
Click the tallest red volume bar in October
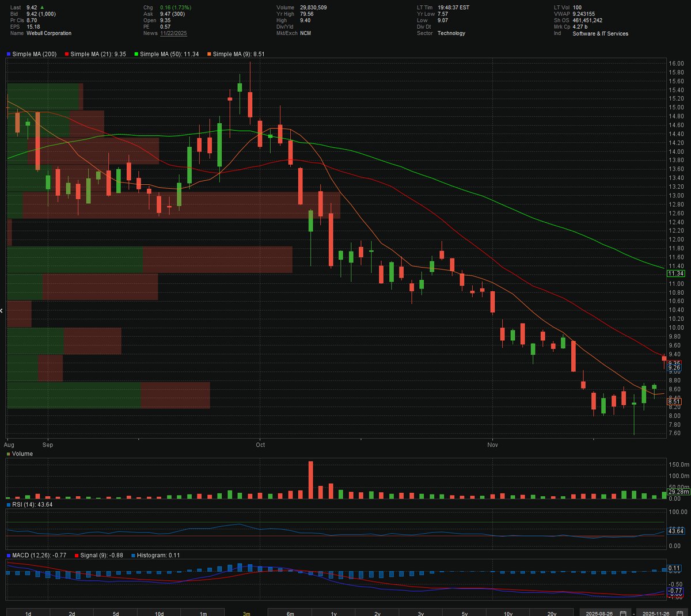(x=311, y=480)
